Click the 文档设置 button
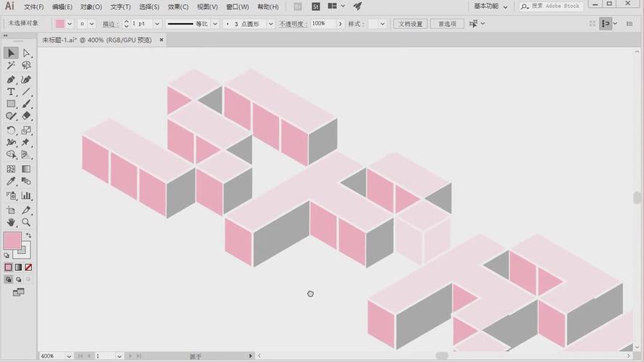This screenshot has width=644, height=362. 410,24
